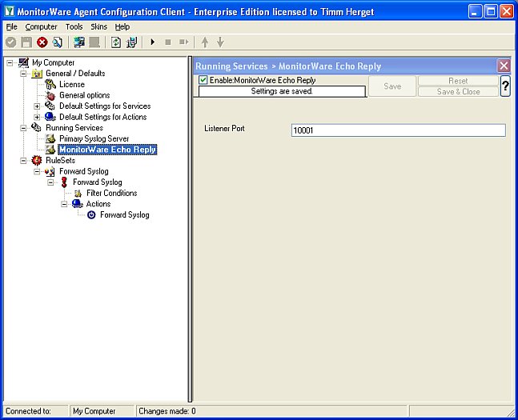518x420 pixels.
Task: Select License in the tree
Action: 72,85
